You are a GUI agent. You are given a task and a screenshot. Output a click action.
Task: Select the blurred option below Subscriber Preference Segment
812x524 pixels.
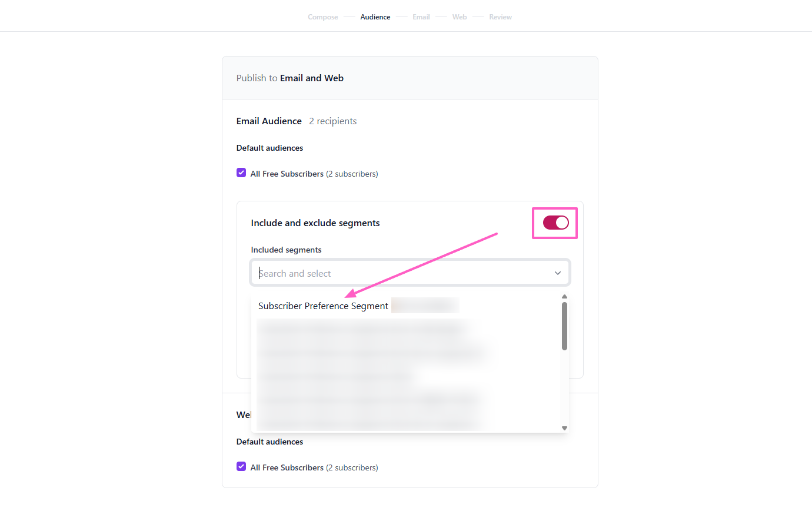[x=362, y=330]
